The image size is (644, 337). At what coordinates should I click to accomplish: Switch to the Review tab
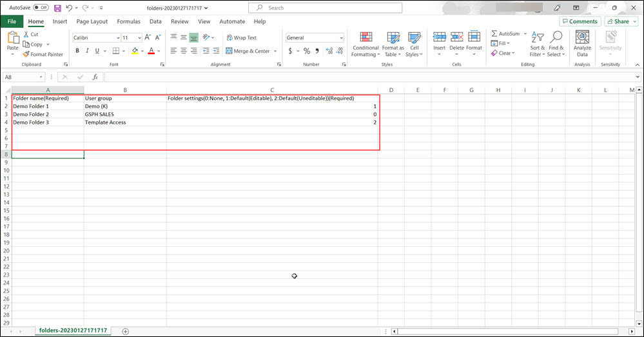click(x=179, y=21)
